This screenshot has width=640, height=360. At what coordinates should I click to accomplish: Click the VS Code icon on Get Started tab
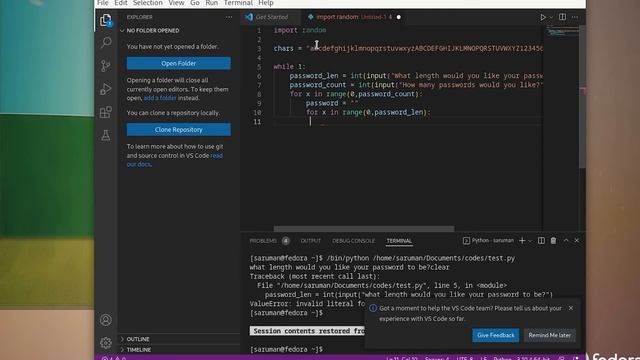point(249,17)
